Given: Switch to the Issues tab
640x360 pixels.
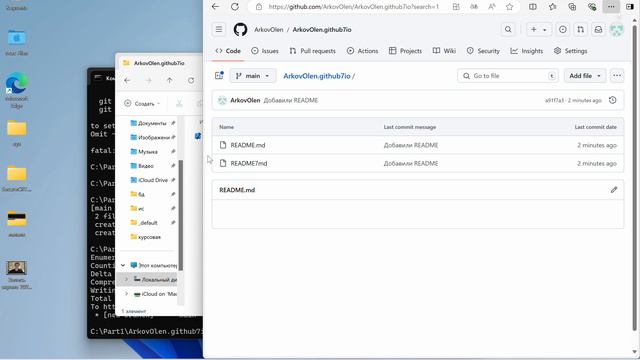Looking at the screenshot, I should (264, 51).
